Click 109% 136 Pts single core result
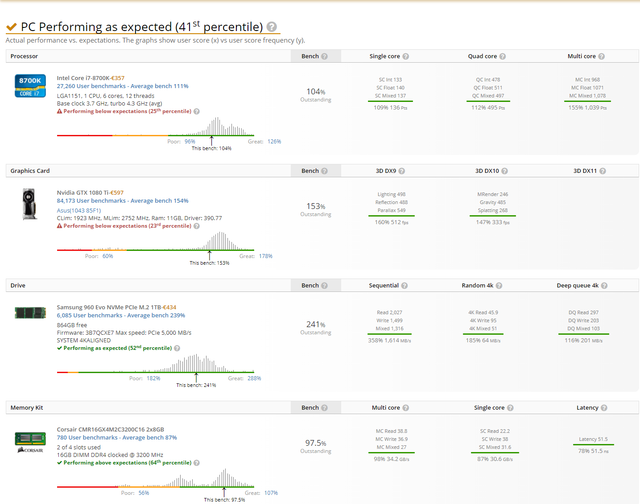 391,108
